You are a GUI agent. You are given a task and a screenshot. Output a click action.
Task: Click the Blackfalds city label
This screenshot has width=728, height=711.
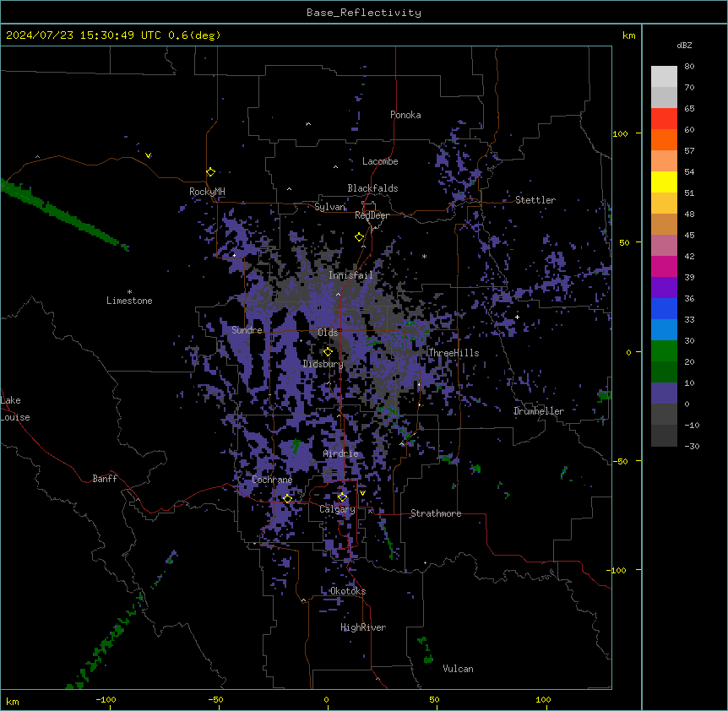[x=372, y=188]
